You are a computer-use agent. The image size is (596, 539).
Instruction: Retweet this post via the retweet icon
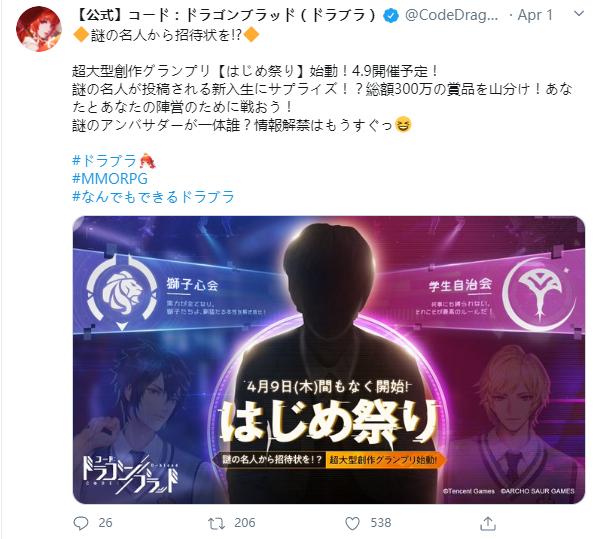click(216, 523)
